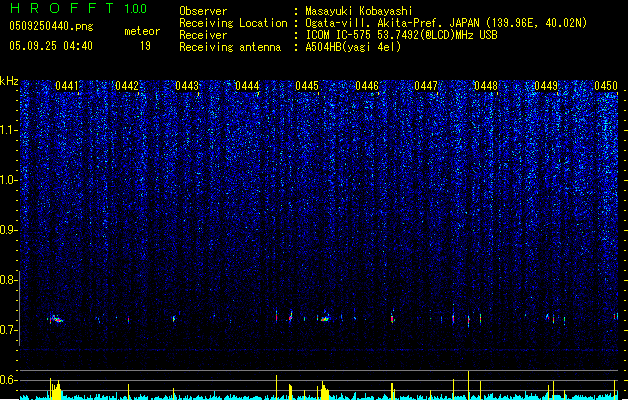Screen dimensions: 629x400
Task: Click time marker 0450
Action: [x=606, y=86]
